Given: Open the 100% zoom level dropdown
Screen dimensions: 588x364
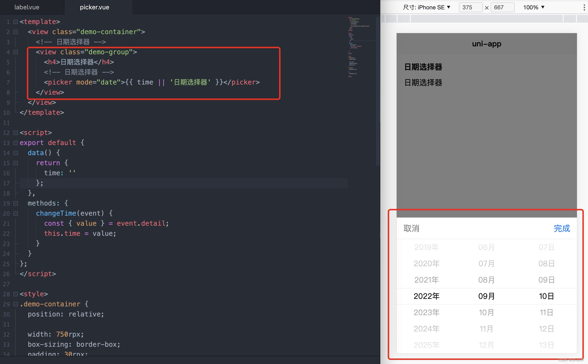Looking at the screenshot, I should click(x=533, y=7).
